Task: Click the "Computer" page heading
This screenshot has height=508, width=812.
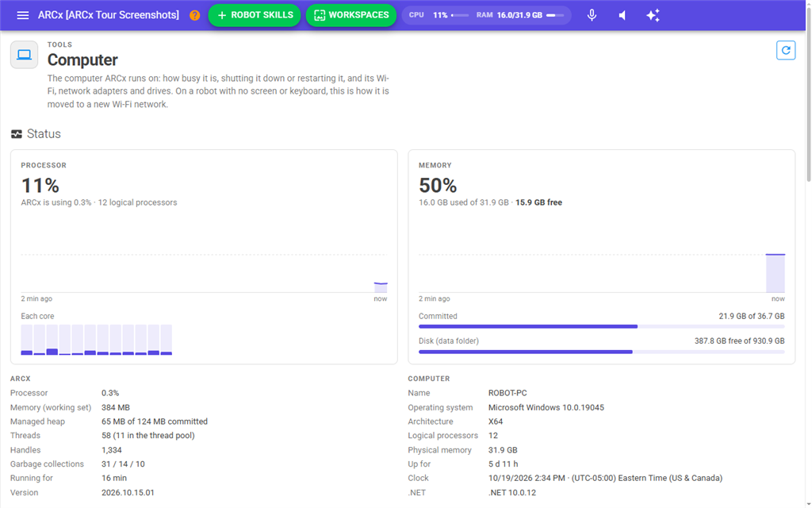Action: click(82, 60)
